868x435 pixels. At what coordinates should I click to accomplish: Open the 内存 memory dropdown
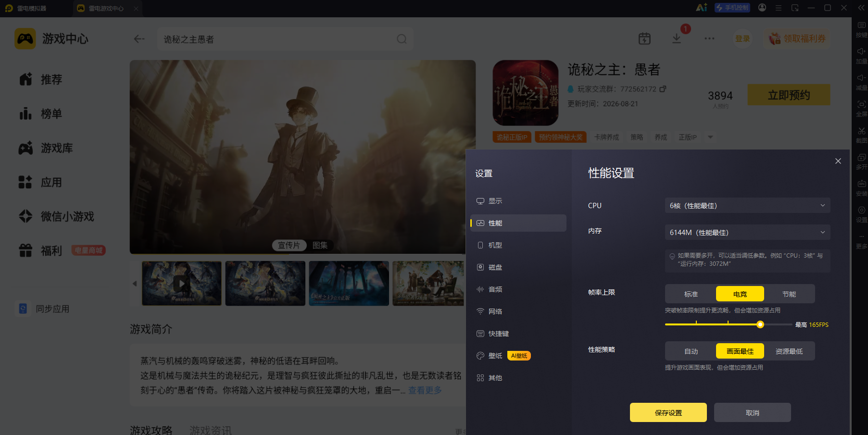[747, 232]
